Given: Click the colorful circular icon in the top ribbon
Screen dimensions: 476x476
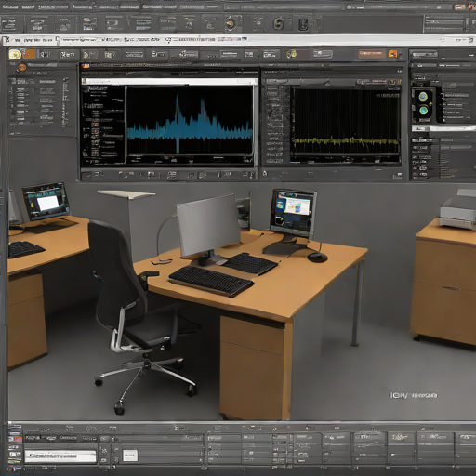Looking at the screenshot, I should click(230, 23).
